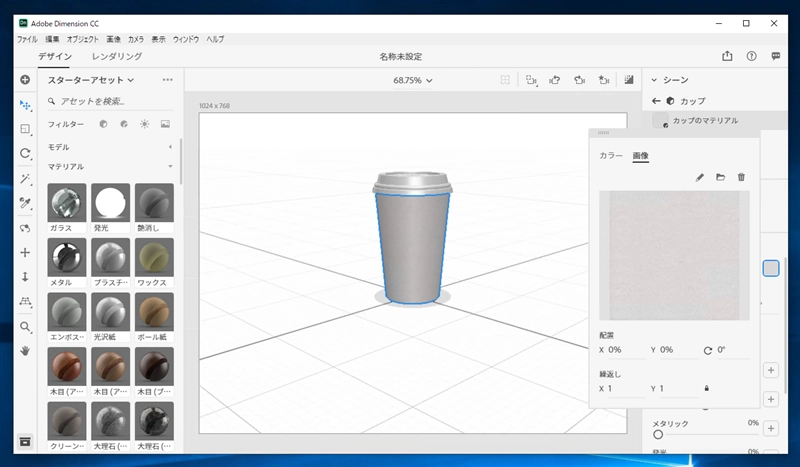This screenshot has width=800, height=467.
Task: Click the bookmark camera star icon
Action: click(x=604, y=80)
